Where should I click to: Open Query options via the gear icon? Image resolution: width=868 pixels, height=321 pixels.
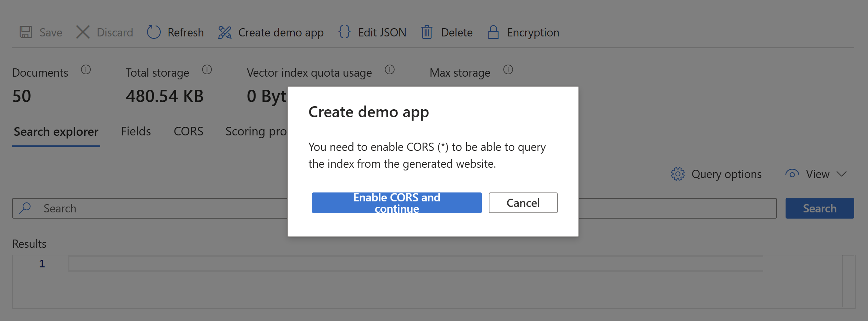(678, 174)
